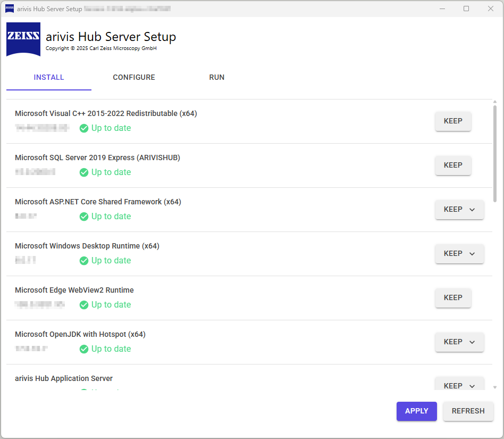This screenshot has height=439, width=504.
Task: Click KEEP next to Edge WebView2 Runtime
Action: tap(453, 298)
